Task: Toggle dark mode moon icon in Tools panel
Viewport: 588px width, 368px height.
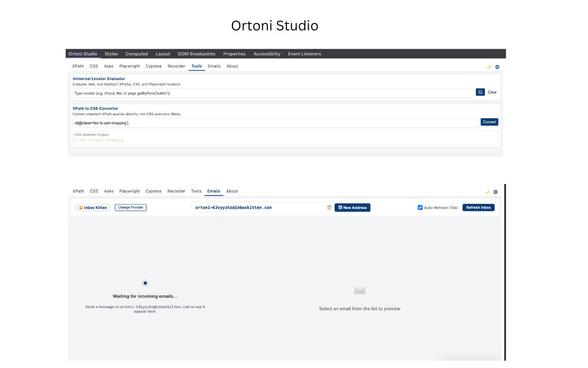Action: point(488,66)
